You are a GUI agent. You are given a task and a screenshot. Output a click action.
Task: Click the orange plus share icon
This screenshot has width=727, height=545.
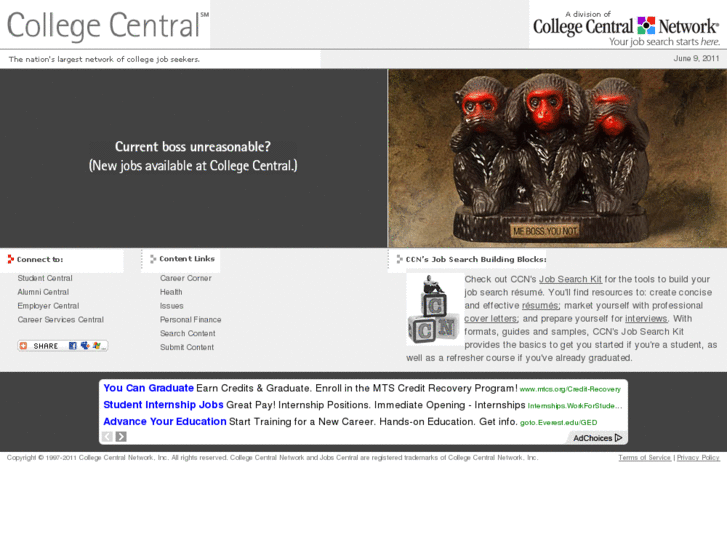[x=23, y=346]
